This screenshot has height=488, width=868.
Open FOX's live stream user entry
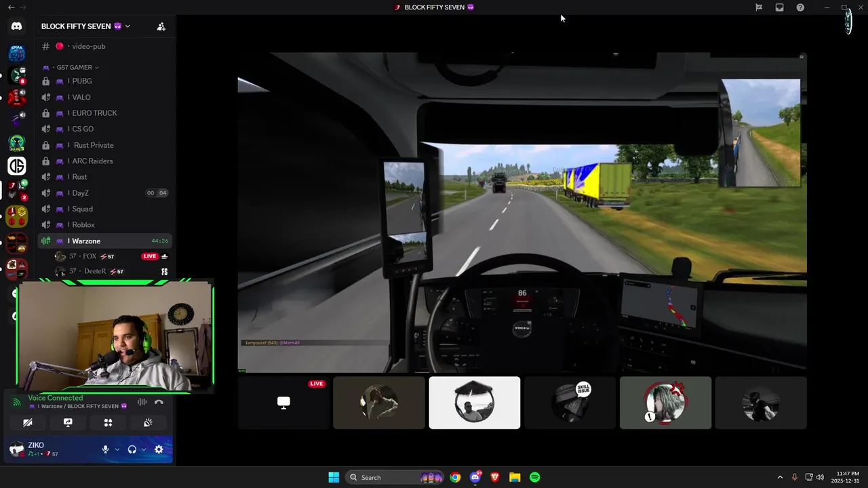pyautogui.click(x=112, y=256)
